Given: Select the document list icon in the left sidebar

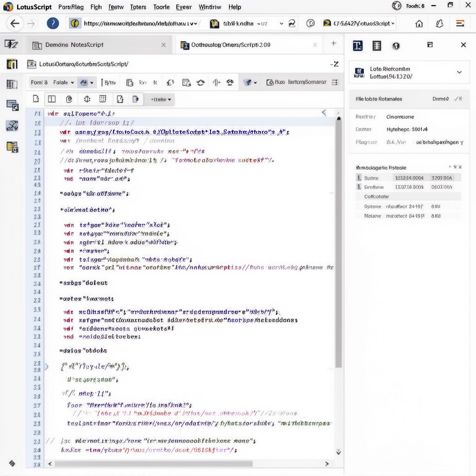Looking at the screenshot, I should (x=12, y=84).
